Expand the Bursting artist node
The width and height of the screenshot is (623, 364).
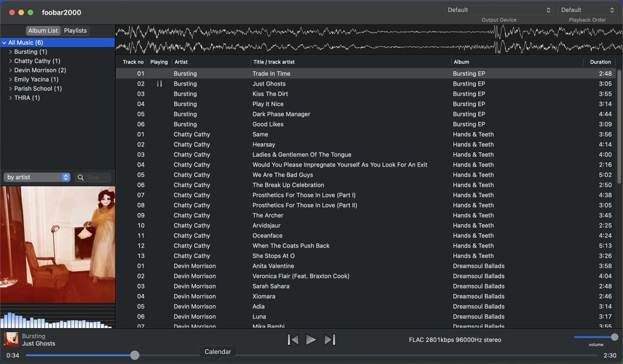coord(10,52)
